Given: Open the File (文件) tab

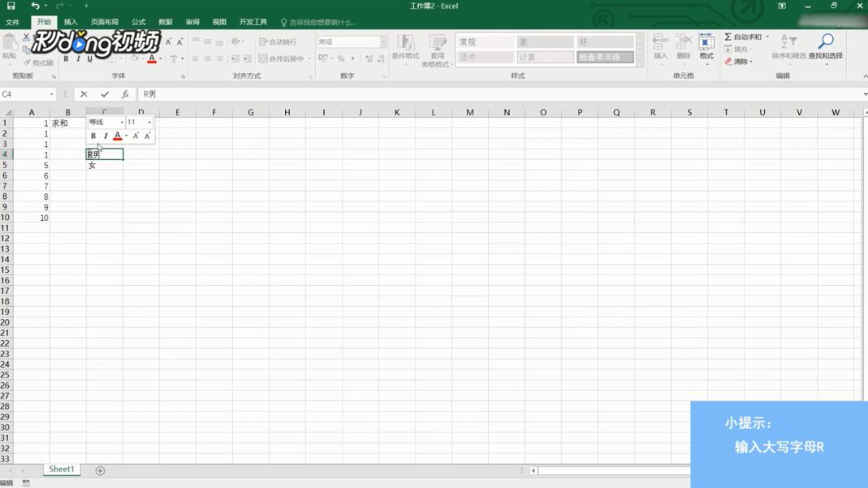Looking at the screenshot, I should (12, 22).
